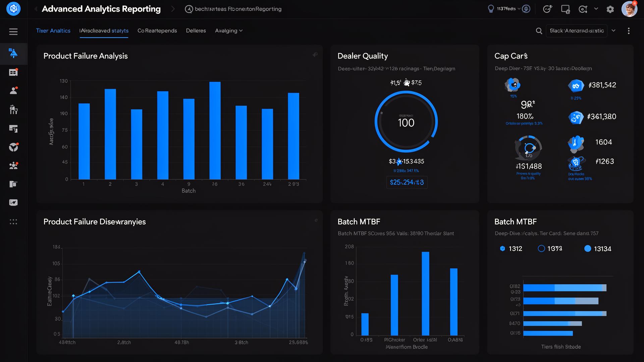The image size is (644, 362).
Task: Click the Advanced Analytics Reporting title
Action: [101, 9]
